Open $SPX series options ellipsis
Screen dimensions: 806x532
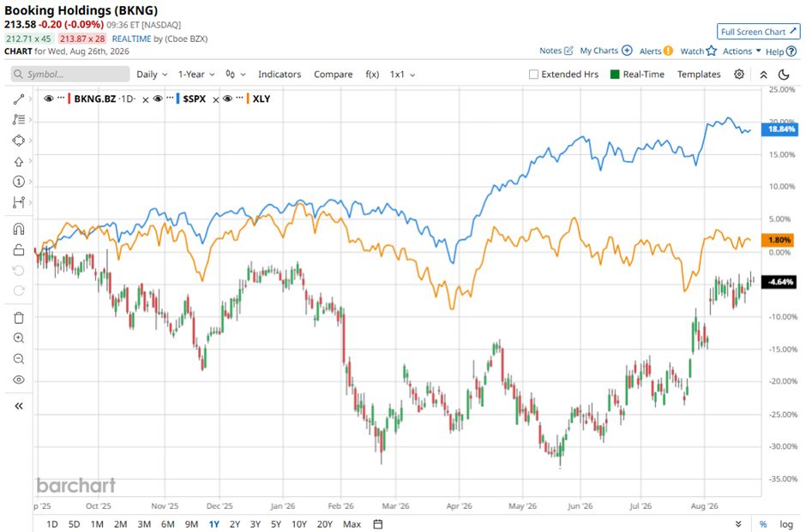pos(170,98)
